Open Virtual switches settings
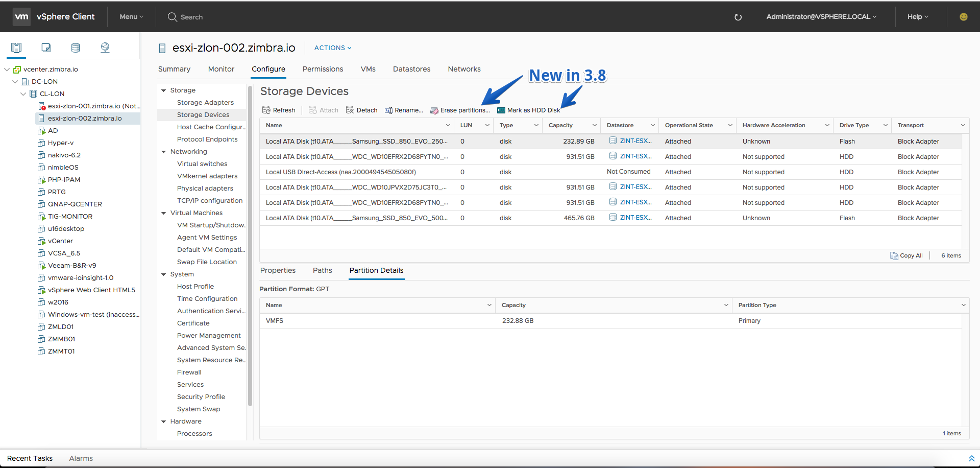 (202, 164)
